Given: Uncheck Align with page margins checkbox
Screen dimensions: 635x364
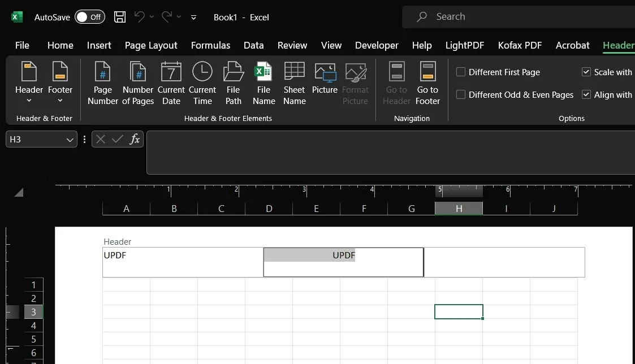Looking at the screenshot, I should (x=586, y=95).
